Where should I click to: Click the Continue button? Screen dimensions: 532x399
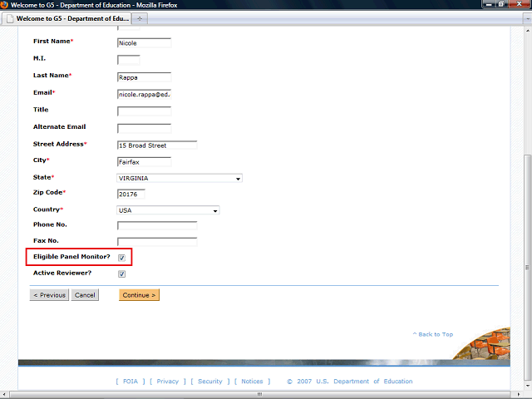[139, 295]
